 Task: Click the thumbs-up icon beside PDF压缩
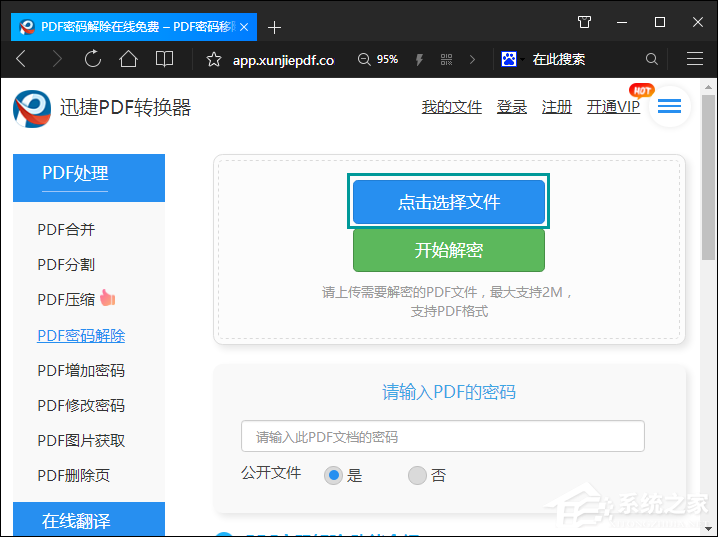(x=108, y=298)
